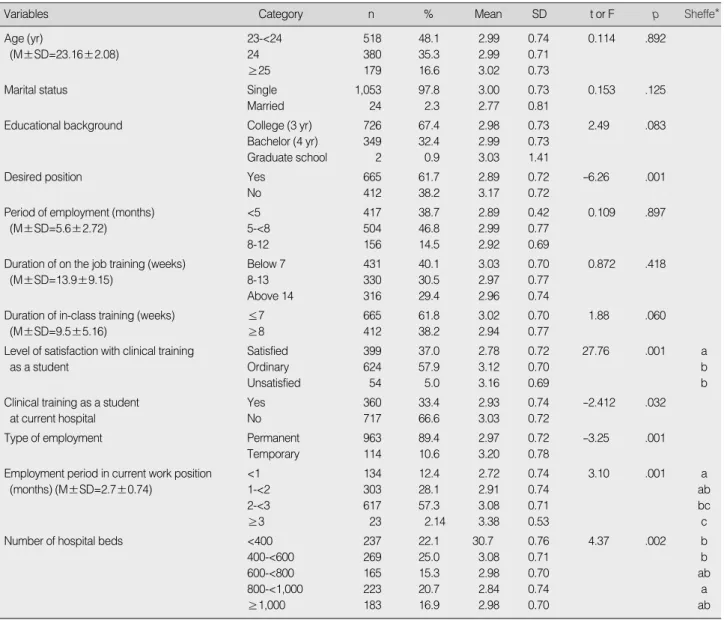Image resolution: width=724 pixels, height=620 pixels.
Task: Click the F value '27.76'
Action: 596,351
